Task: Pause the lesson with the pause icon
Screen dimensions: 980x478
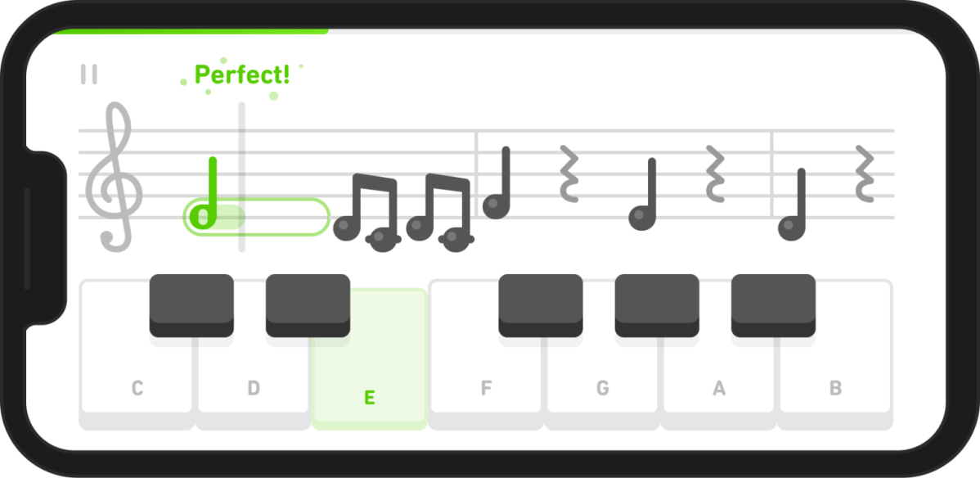Action: point(88,74)
